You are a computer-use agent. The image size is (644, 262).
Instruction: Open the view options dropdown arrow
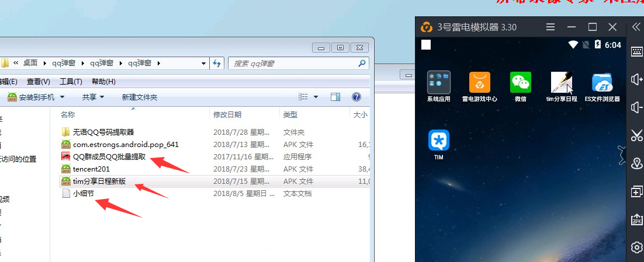316,97
